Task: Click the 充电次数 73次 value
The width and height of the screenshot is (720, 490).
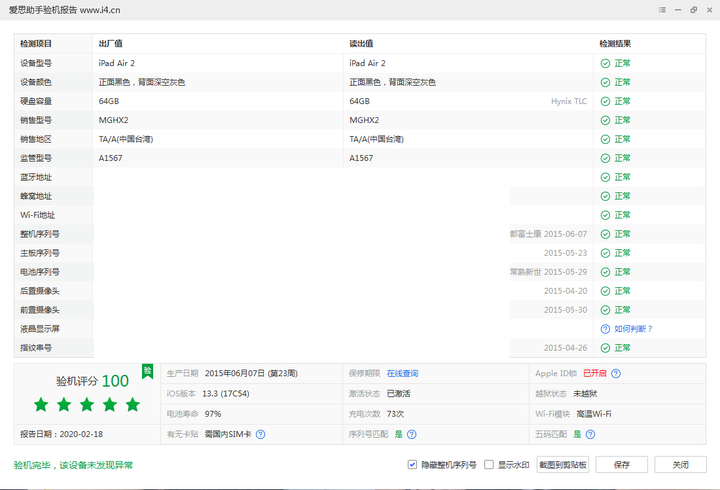Action: [x=395, y=414]
